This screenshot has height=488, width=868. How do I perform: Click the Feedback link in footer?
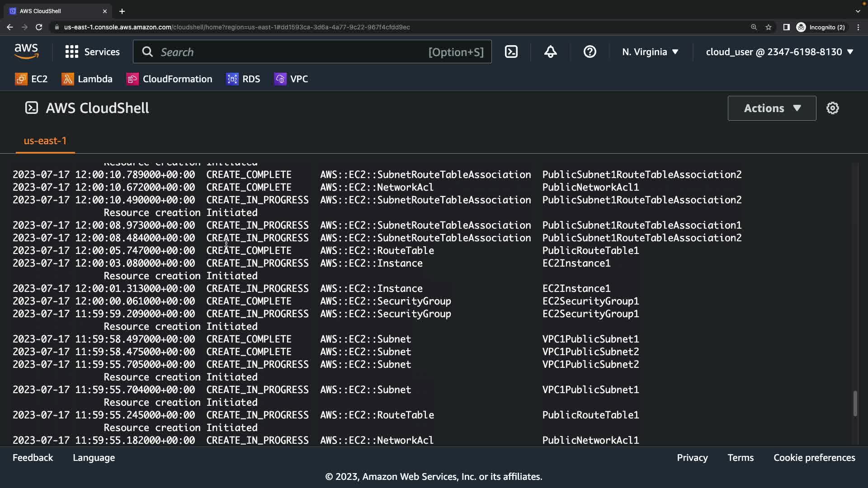pyautogui.click(x=33, y=457)
